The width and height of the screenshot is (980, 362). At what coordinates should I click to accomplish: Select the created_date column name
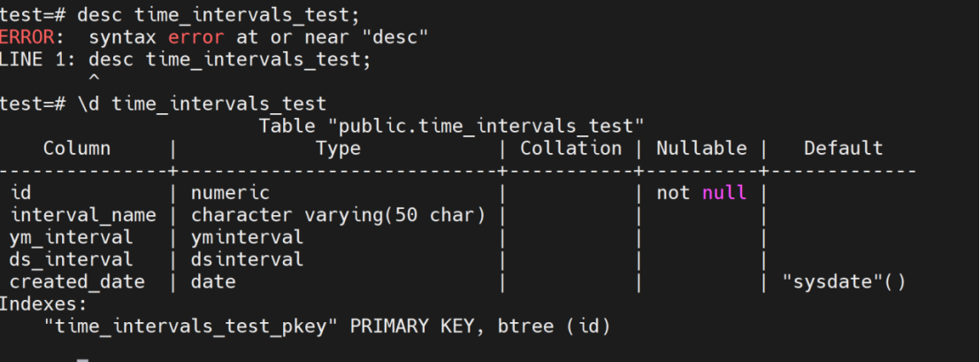tap(77, 281)
